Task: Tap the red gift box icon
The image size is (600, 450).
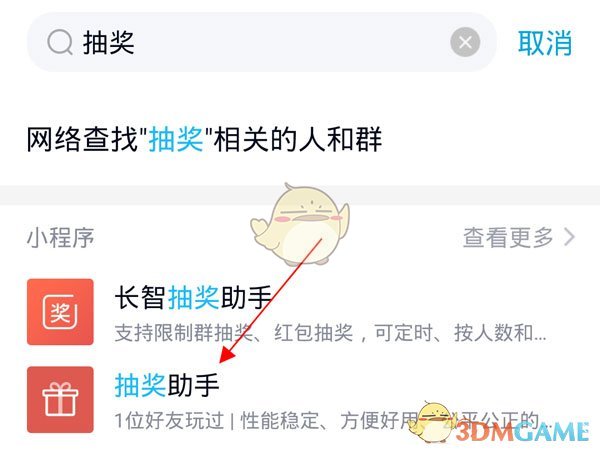Action: pos(60,399)
